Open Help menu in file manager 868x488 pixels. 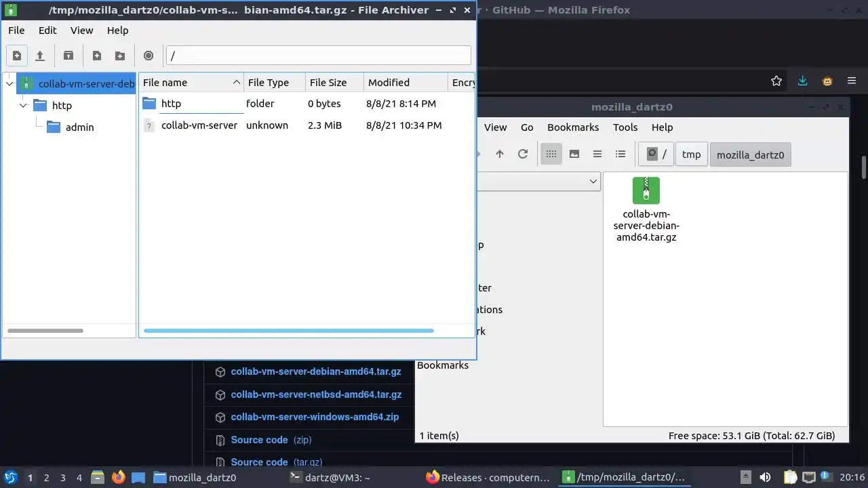(x=662, y=127)
